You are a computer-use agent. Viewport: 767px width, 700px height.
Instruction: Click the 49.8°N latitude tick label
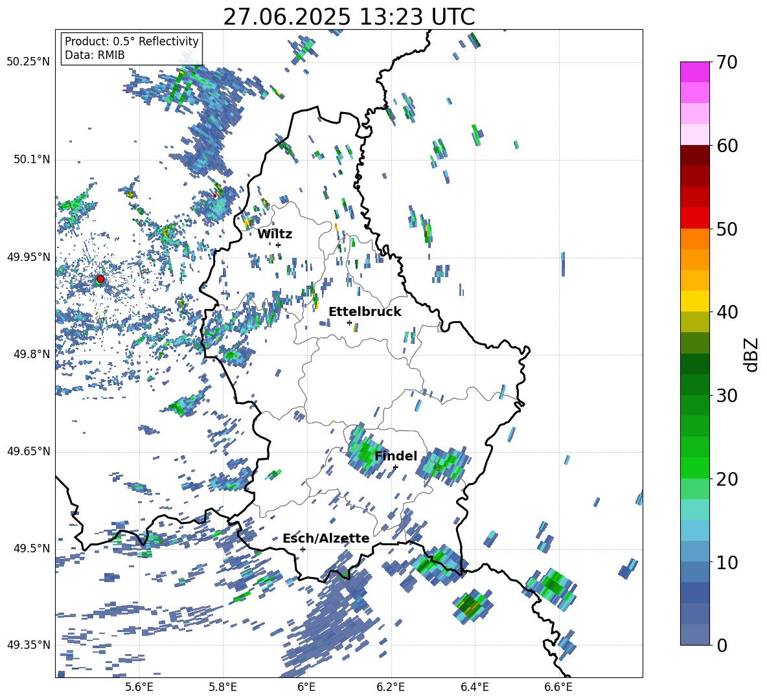31,354
